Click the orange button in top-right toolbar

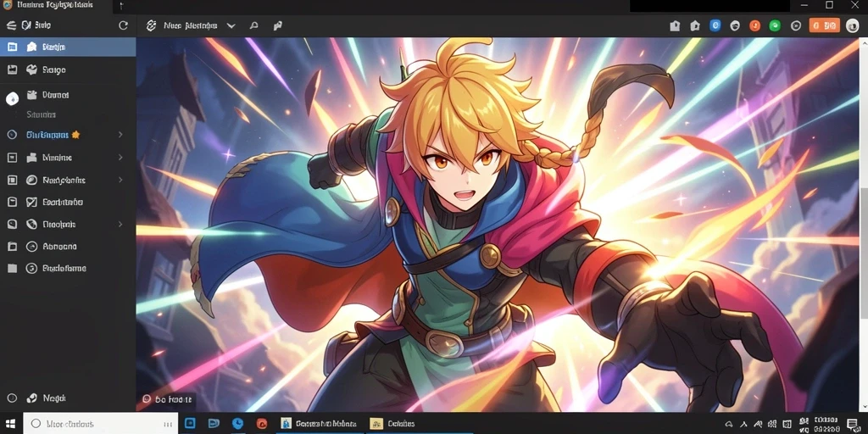pos(824,25)
